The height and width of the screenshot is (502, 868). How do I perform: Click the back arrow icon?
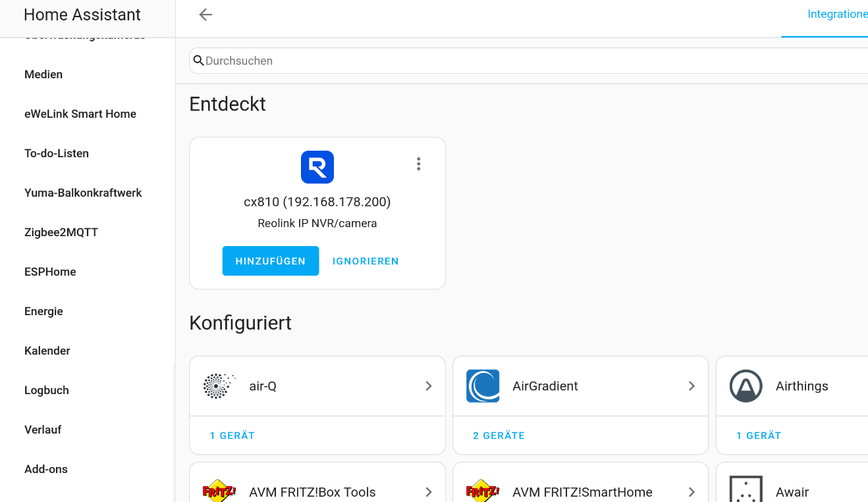[x=205, y=14]
